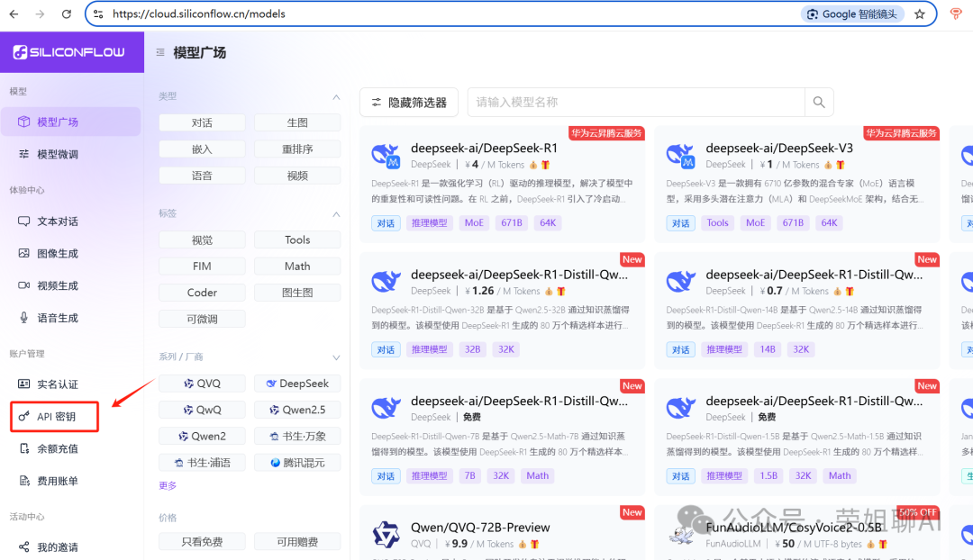The image size is (973, 560).
Task: Filter by 书生·浦语 series
Action: tap(203, 463)
